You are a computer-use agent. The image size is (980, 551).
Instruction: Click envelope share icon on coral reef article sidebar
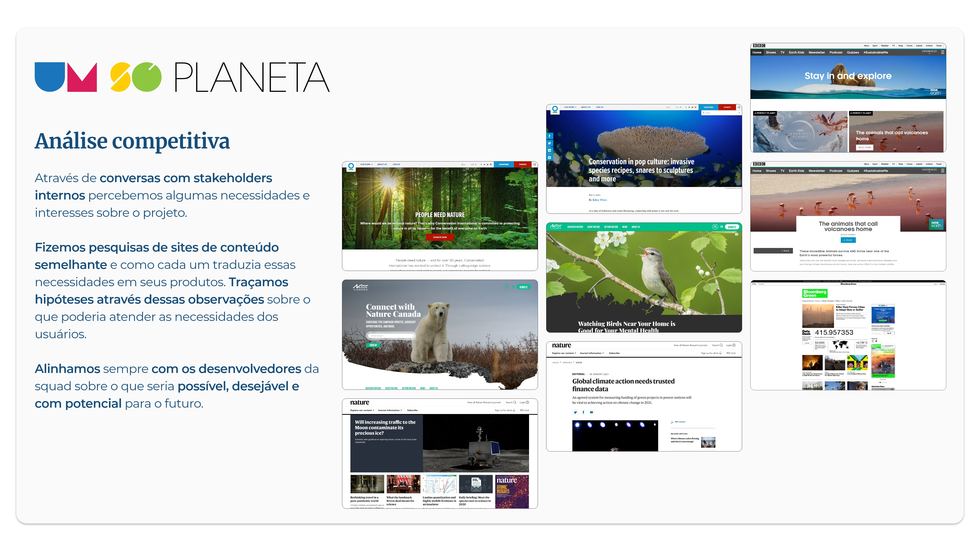(x=549, y=157)
